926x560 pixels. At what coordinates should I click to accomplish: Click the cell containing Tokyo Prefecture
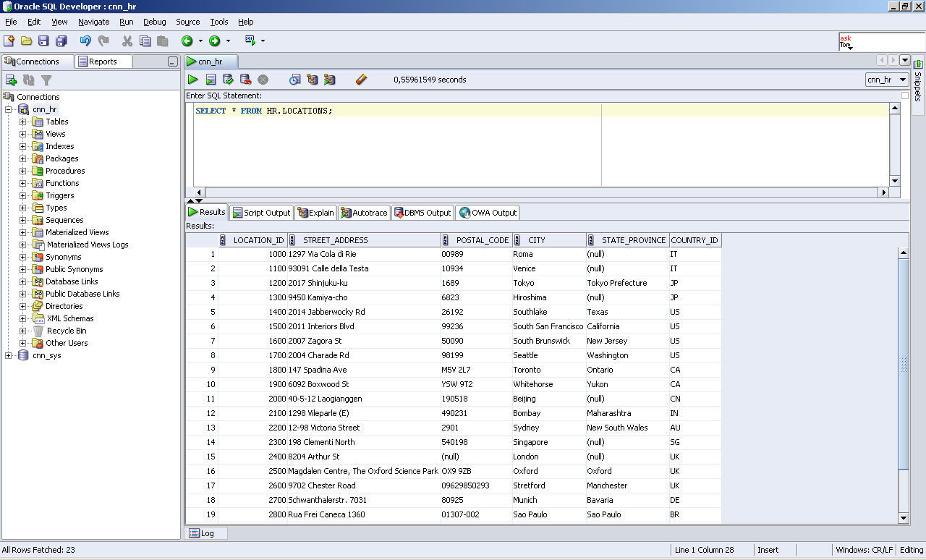pyautogui.click(x=628, y=283)
